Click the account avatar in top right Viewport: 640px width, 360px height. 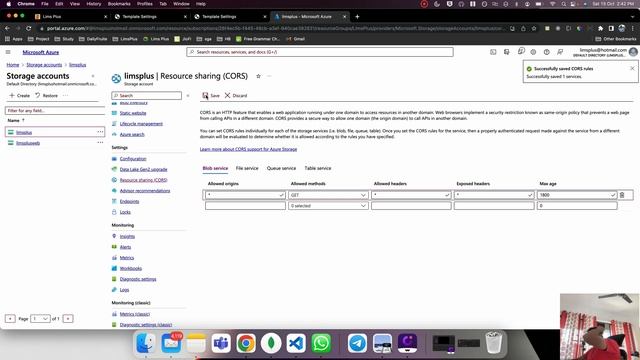[x=633, y=52]
